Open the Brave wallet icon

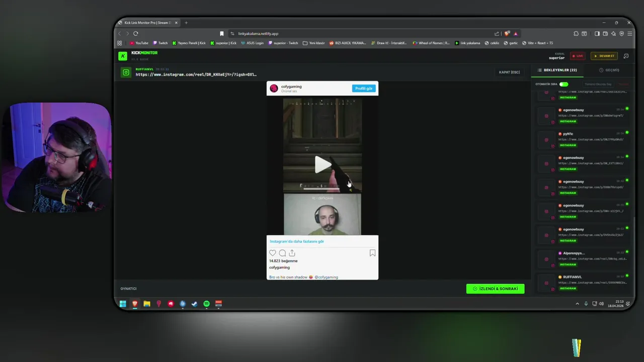click(605, 34)
